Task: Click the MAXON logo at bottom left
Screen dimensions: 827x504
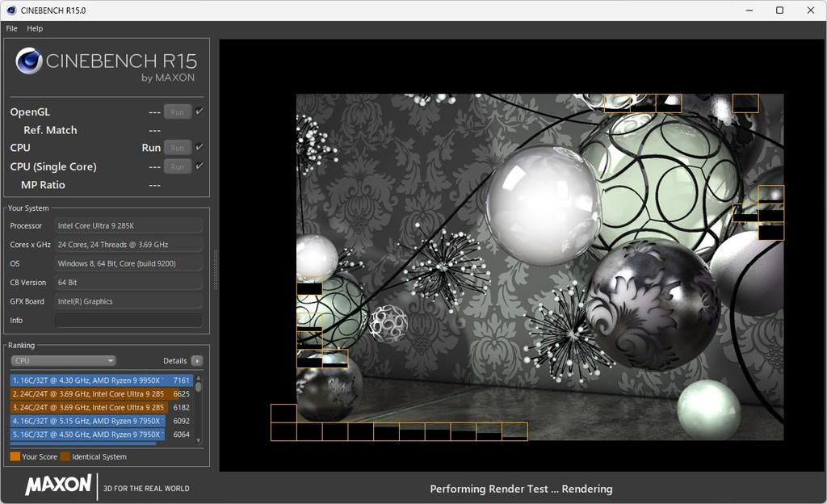Action: (58, 485)
